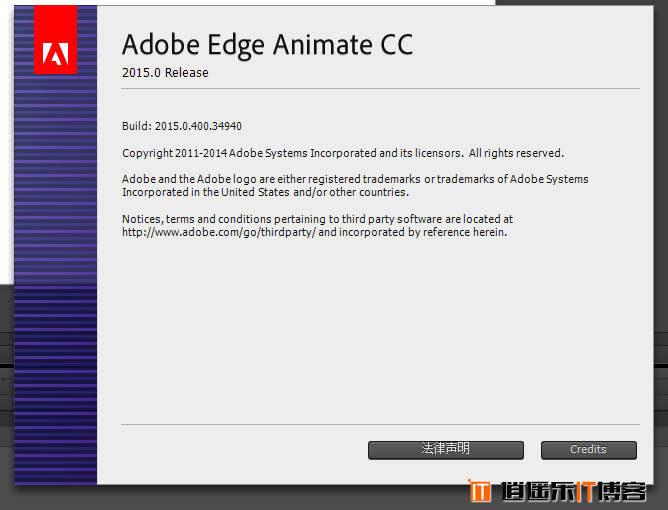Click the Copyright 2011-2014 Adobe Systems line
The width and height of the screenshot is (668, 510).
pos(343,153)
